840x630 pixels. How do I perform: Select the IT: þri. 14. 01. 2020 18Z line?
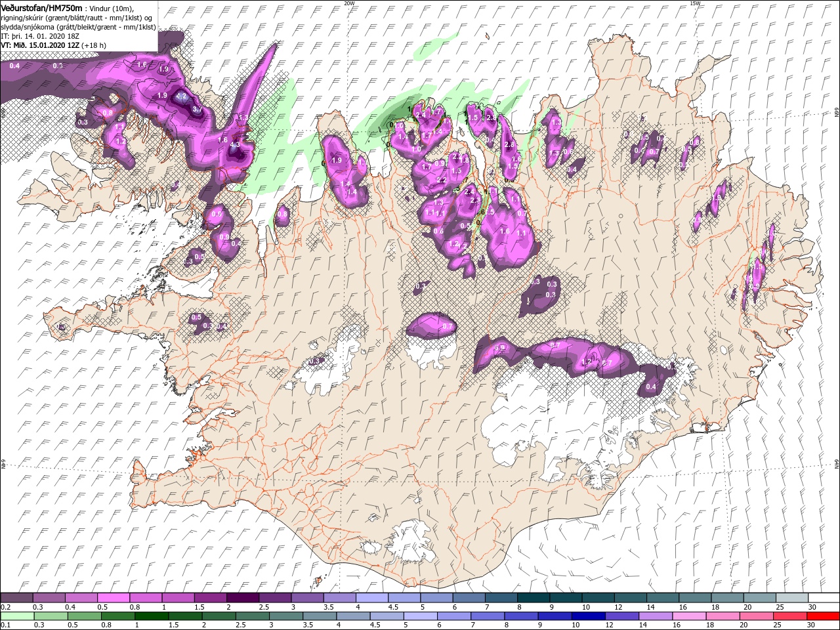pos(40,36)
